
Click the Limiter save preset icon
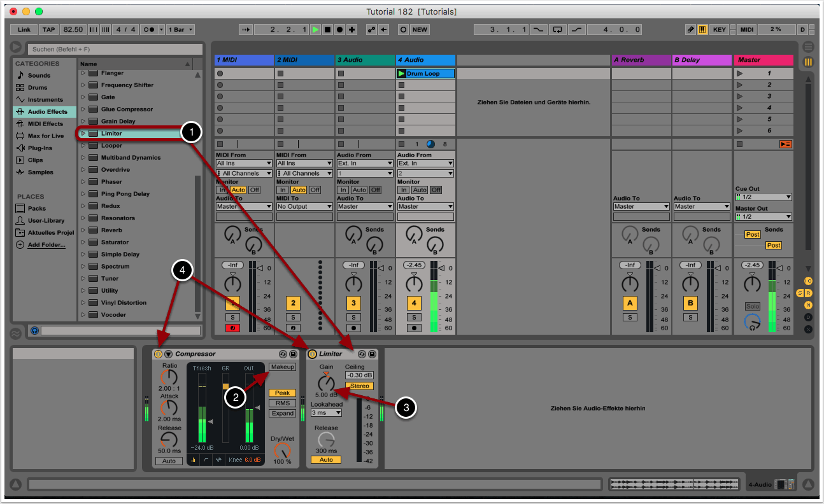(x=373, y=354)
